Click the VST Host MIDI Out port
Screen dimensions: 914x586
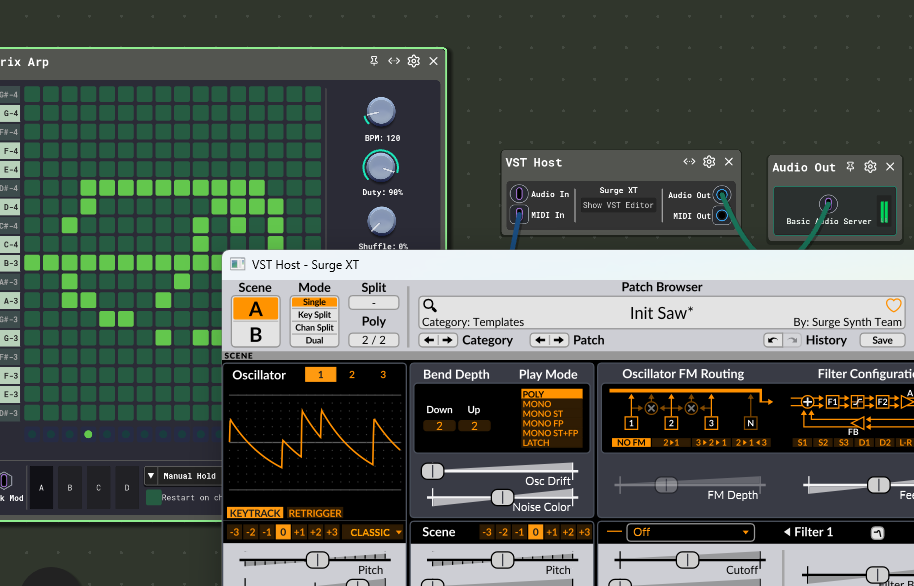[722, 216]
